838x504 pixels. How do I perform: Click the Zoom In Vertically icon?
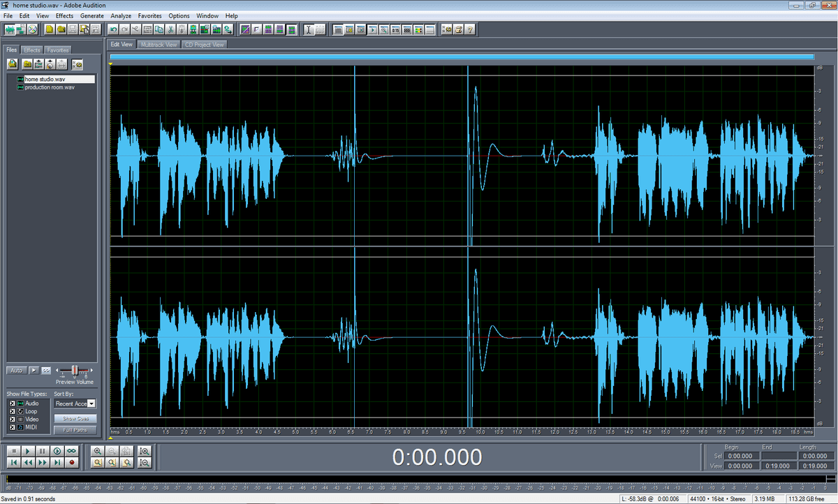click(145, 451)
